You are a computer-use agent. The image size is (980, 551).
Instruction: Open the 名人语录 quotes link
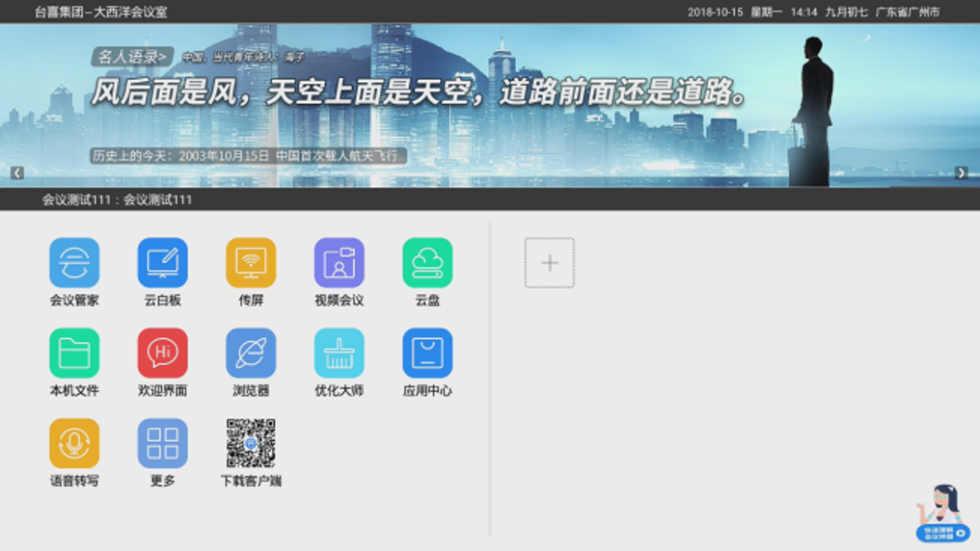pyautogui.click(x=134, y=57)
